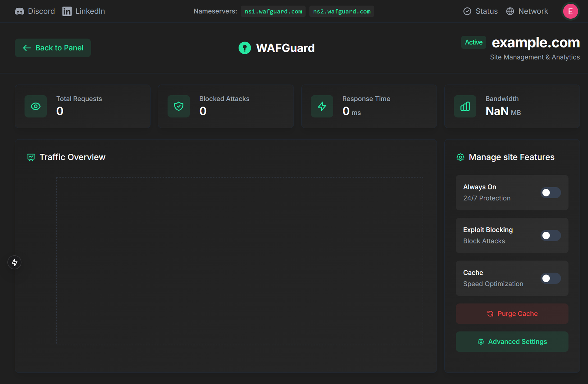Click the floating lightning bolt button
Image resolution: width=588 pixels, height=384 pixels.
pyautogui.click(x=14, y=262)
